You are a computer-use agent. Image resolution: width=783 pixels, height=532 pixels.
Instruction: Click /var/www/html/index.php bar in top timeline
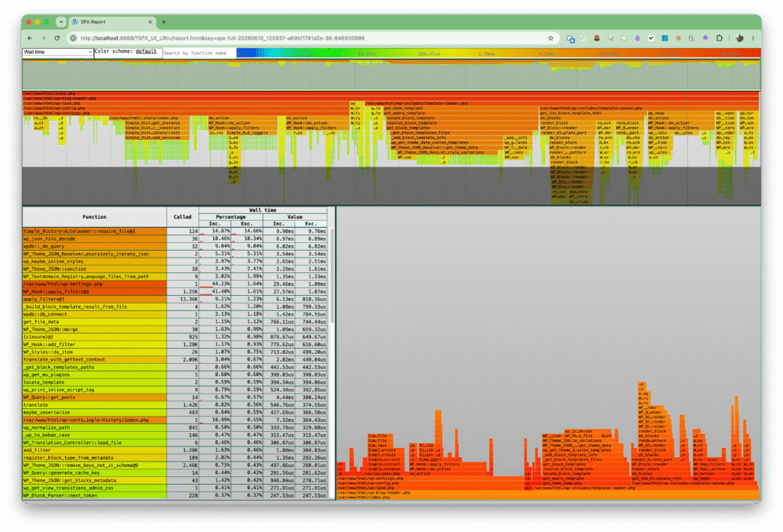[x=391, y=93]
